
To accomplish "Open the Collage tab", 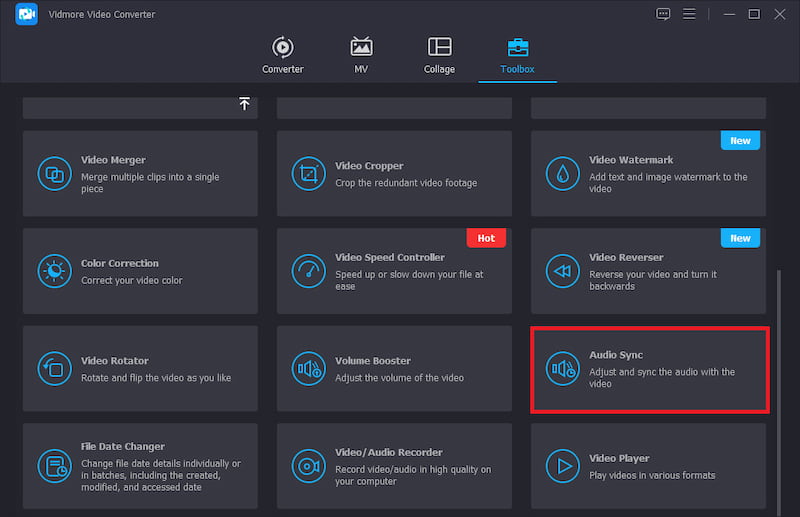I will [x=439, y=55].
